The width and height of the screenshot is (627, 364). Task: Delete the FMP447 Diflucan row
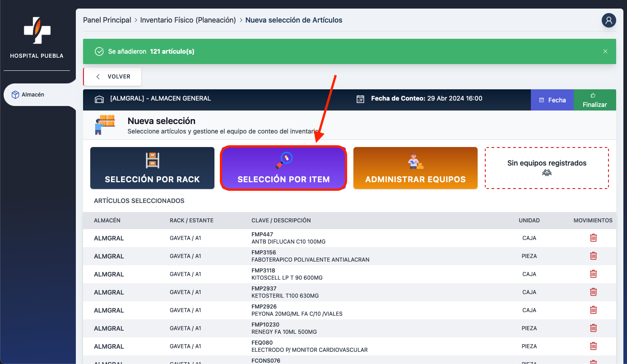[593, 238]
